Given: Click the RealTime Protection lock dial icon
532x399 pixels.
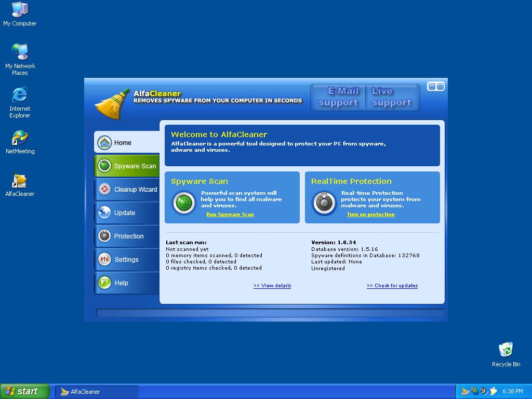Looking at the screenshot, I should (x=324, y=203).
